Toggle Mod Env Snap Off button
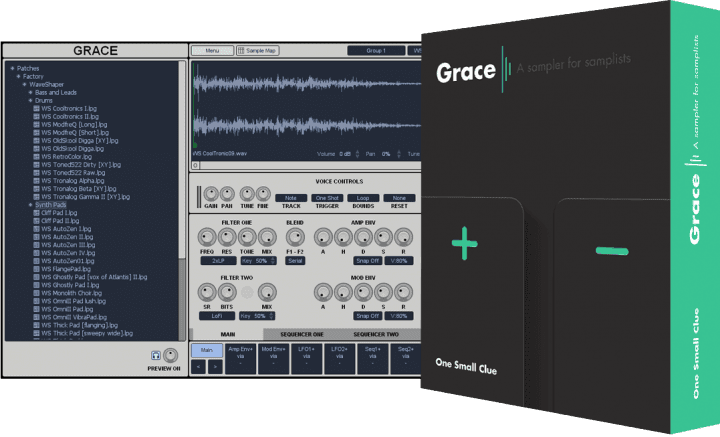 coord(367,316)
